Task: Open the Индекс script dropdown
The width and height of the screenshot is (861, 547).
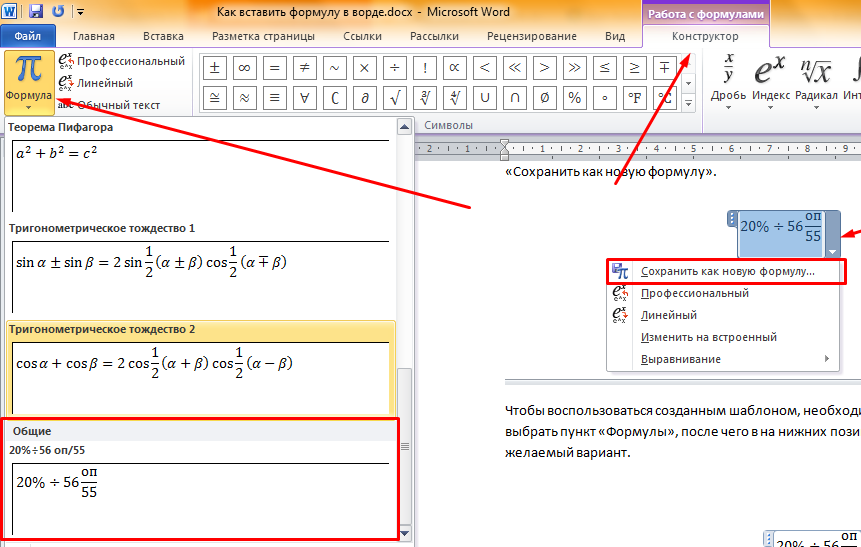Action: (770, 80)
